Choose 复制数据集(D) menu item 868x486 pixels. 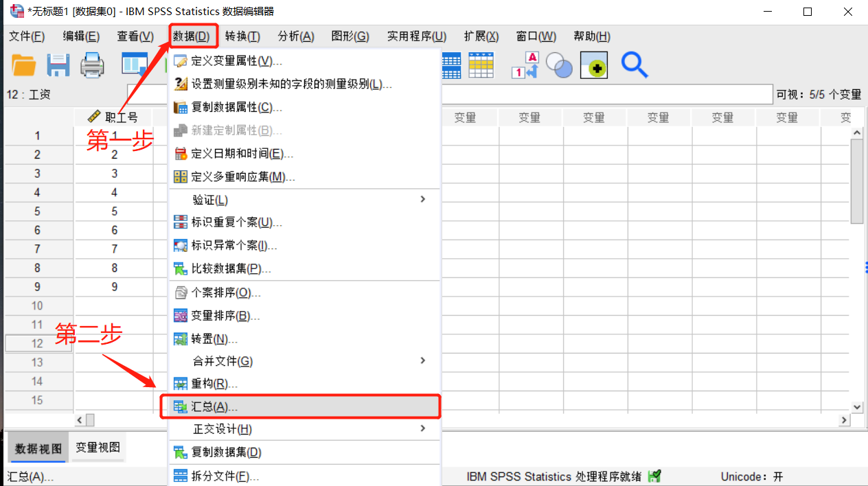(304, 452)
